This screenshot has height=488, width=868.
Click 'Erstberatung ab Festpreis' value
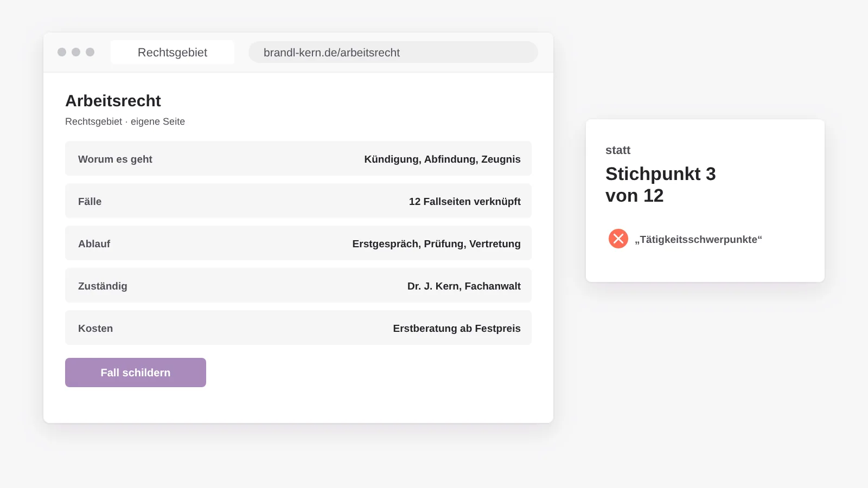click(x=457, y=329)
